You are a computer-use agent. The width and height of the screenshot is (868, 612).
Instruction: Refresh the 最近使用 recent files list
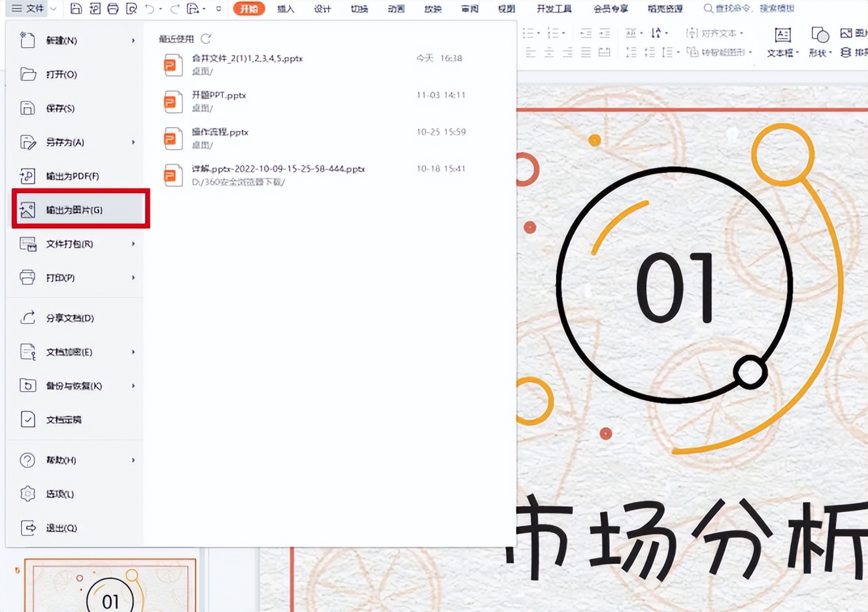(x=206, y=39)
